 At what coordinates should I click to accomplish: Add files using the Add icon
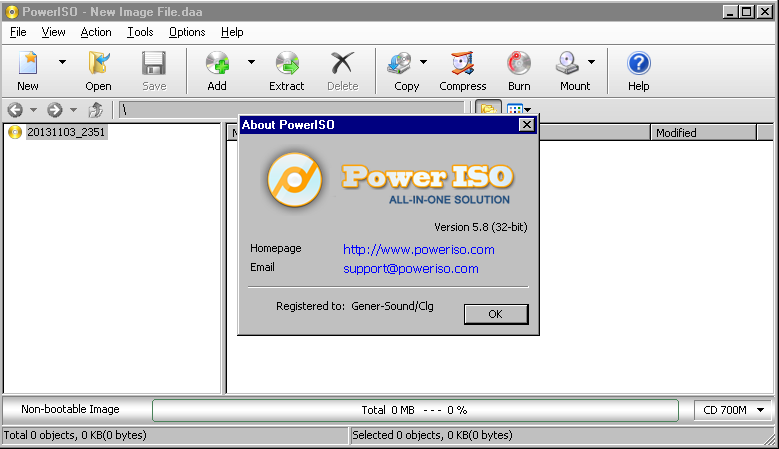click(x=217, y=63)
